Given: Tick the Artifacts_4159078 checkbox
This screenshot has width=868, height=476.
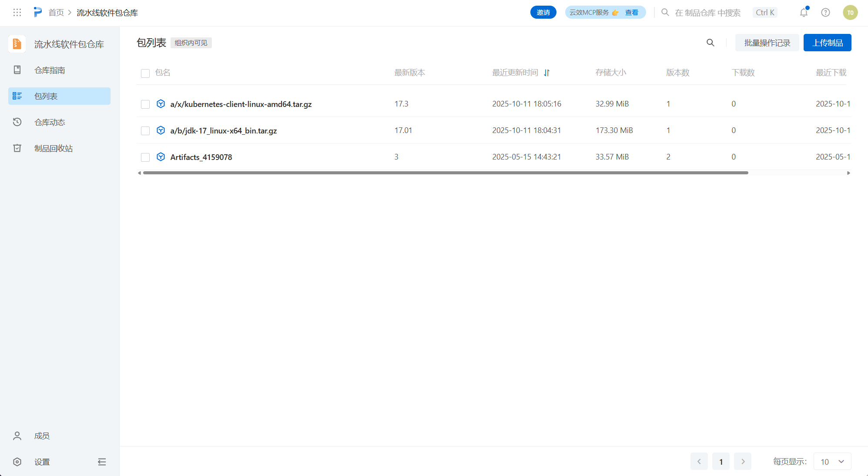Looking at the screenshot, I should [x=145, y=157].
